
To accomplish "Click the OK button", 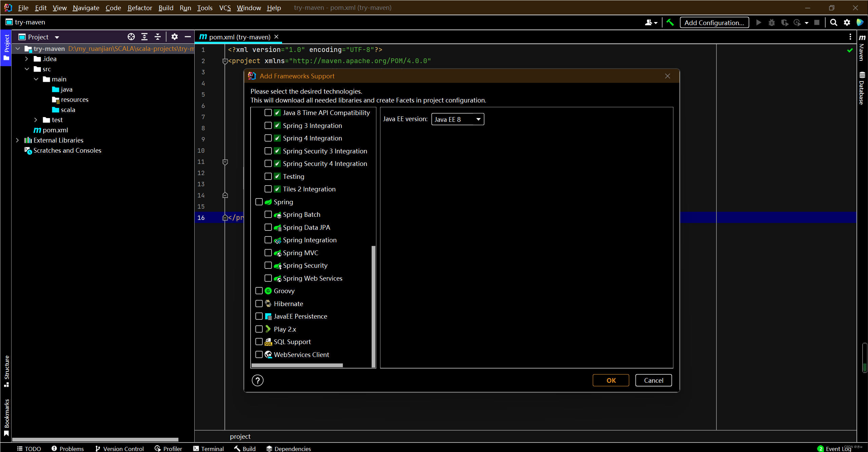I will coord(611,380).
